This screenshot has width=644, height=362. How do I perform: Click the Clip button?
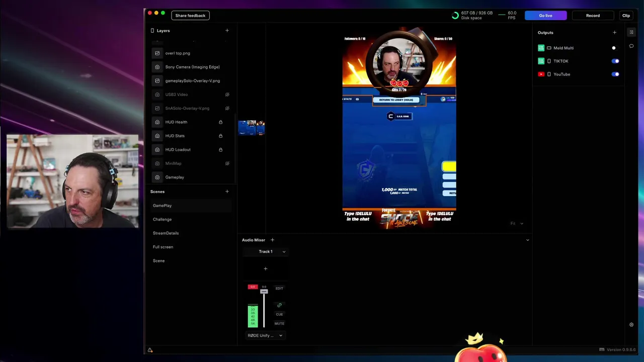pos(626,16)
